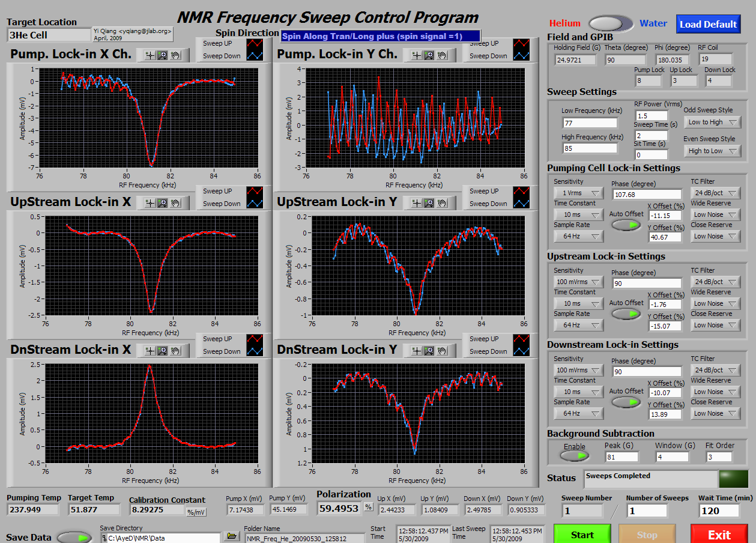Open Upstream Wide Reserve dropdown
The width and height of the screenshot is (756, 543).
point(716,303)
